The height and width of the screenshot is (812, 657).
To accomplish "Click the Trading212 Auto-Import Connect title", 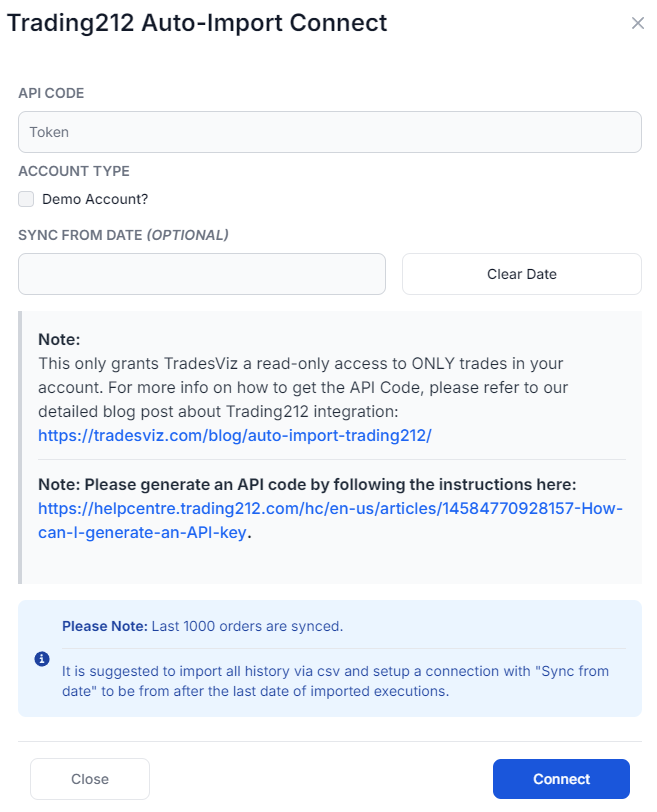I will (197, 23).
